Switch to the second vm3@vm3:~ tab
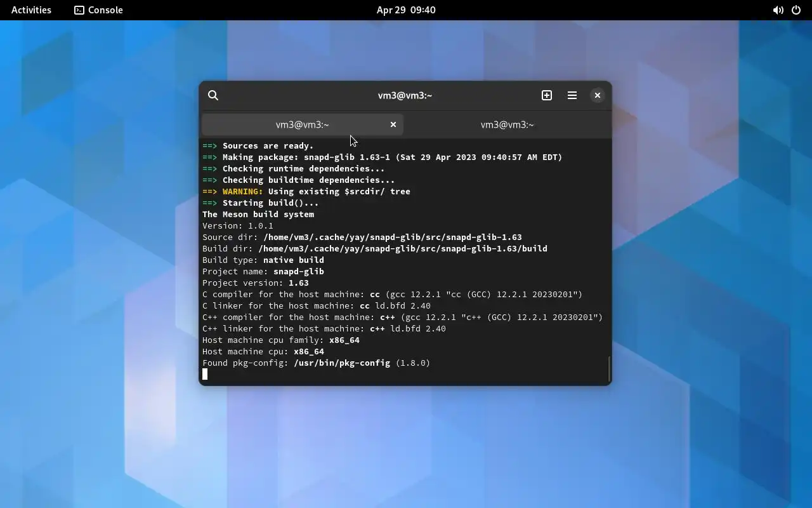 pyautogui.click(x=507, y=124)
